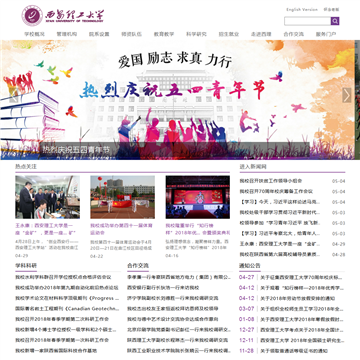Open item about 陕西理工大学副校长 visit
The height and width of the screenshot is (360, 360).
click(x=178, y=340)
